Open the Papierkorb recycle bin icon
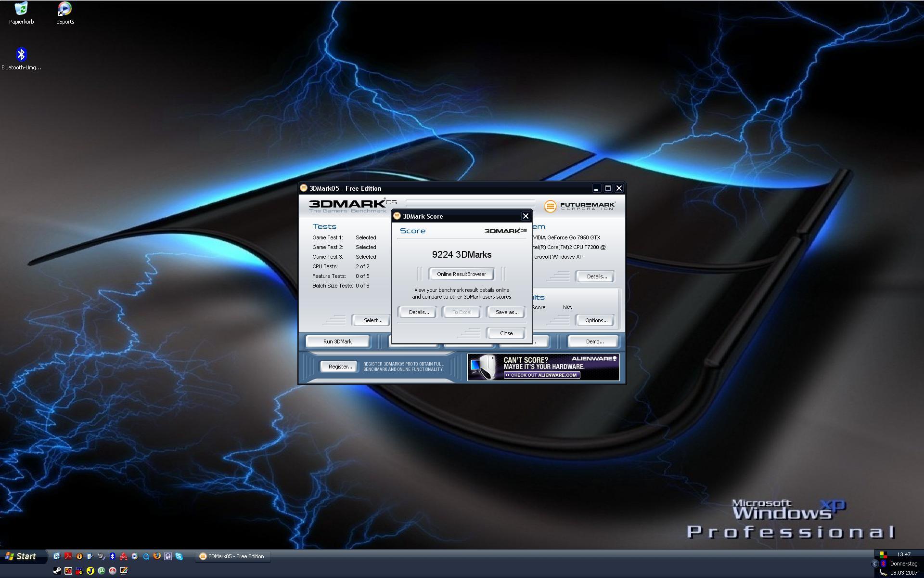 pos(21,12)
